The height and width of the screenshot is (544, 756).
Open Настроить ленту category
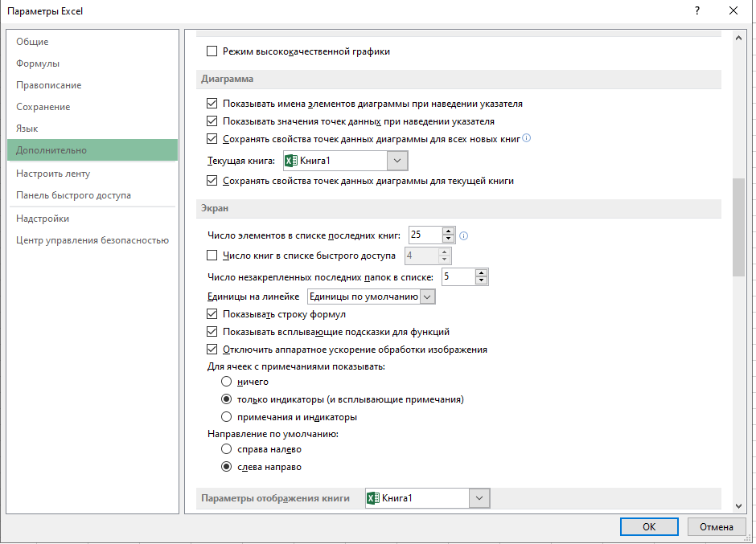pos(92,174)
